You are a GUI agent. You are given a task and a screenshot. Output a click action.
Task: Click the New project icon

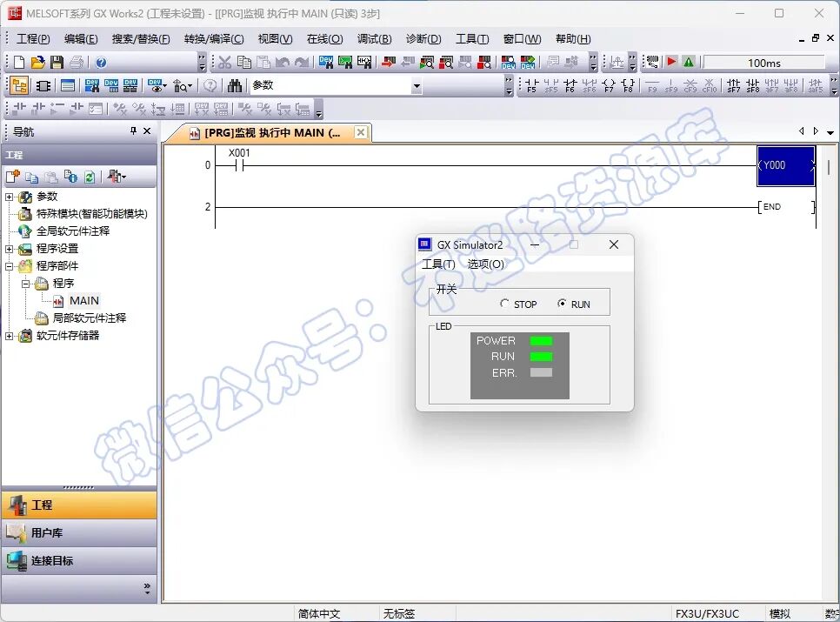coord(19,63)
